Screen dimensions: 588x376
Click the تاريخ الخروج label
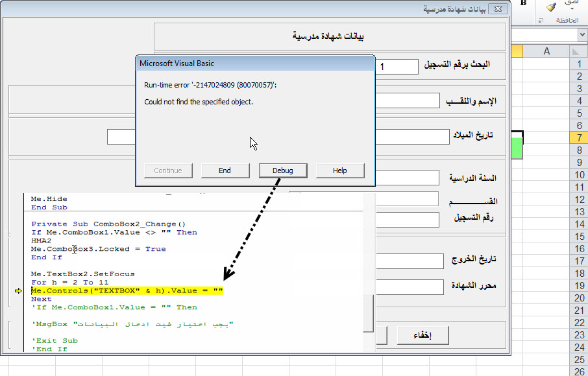click(474, 259)
